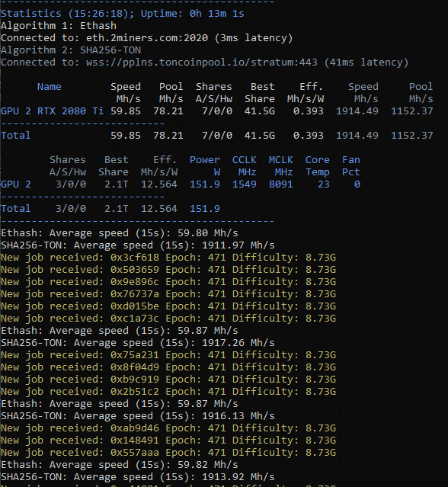Click 1914.49 in the first Total row
This screenshot has width=448, height=487.
point(357,136)
